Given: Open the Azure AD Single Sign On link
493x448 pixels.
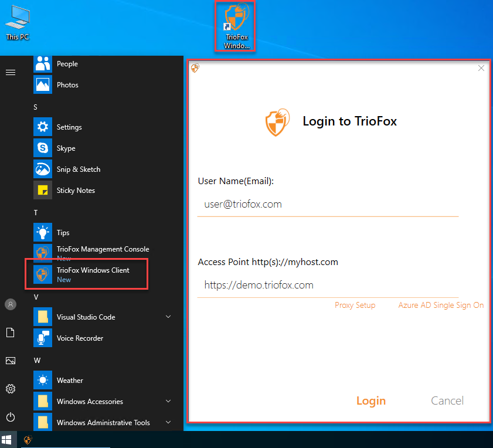Looking at the screenshot, I should [x=441, y=305].
